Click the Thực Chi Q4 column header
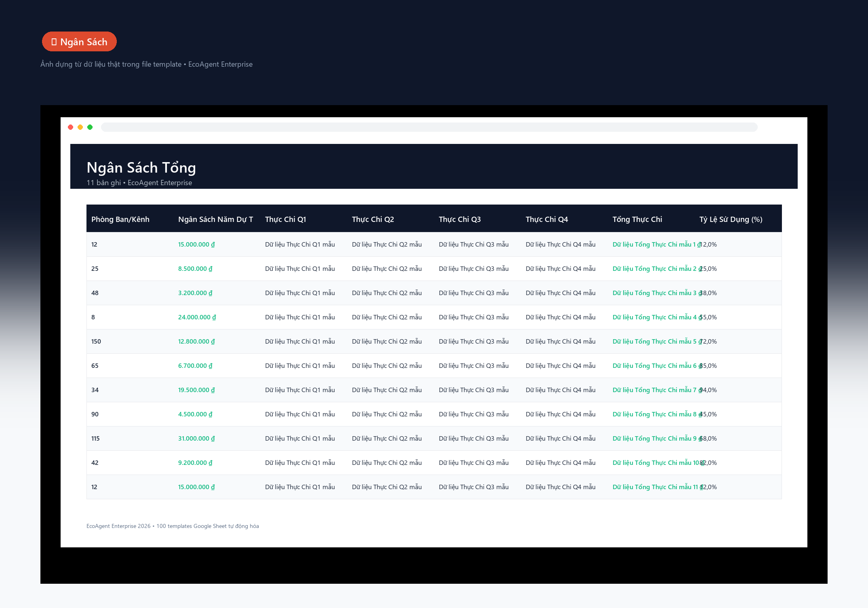The height and width of the screenshot is (608, 868). [x=547, y=220]
